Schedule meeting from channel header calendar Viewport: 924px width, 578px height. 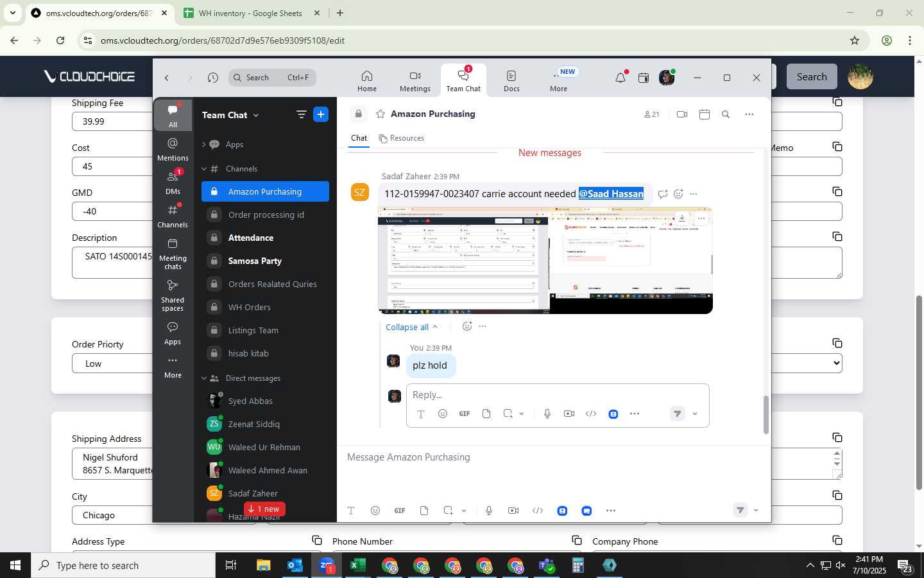[704, 114]
